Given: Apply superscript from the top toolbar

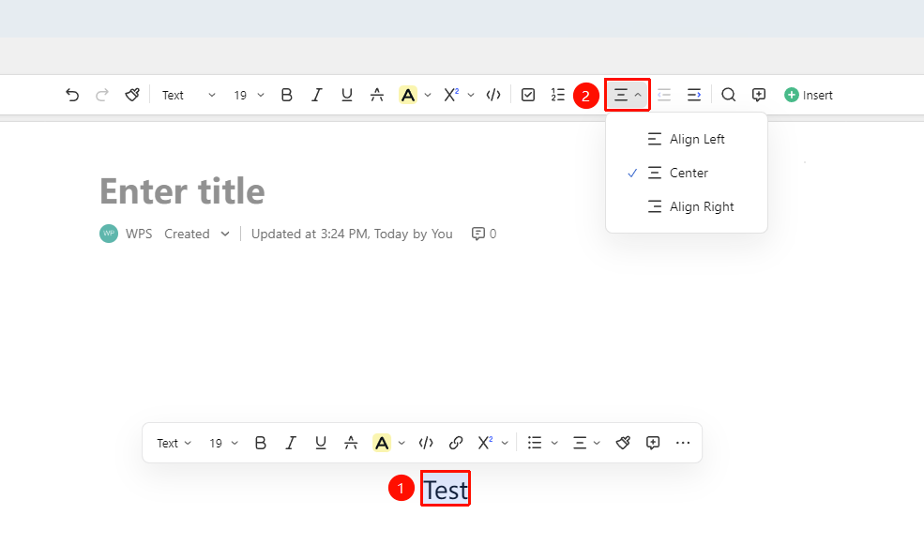Looking at the screenshot, I should pos(451,95).
